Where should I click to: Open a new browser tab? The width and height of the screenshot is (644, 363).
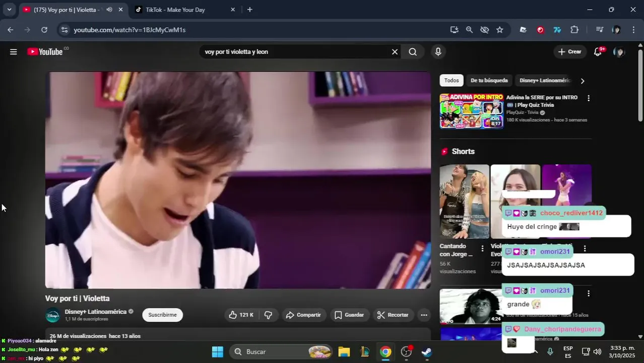pos(249,10)
